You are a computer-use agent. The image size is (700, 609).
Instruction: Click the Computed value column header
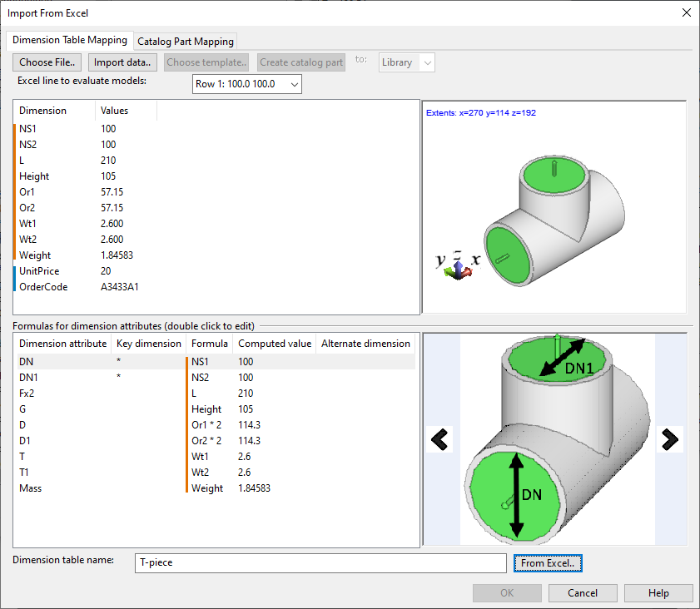coord(274,344)
